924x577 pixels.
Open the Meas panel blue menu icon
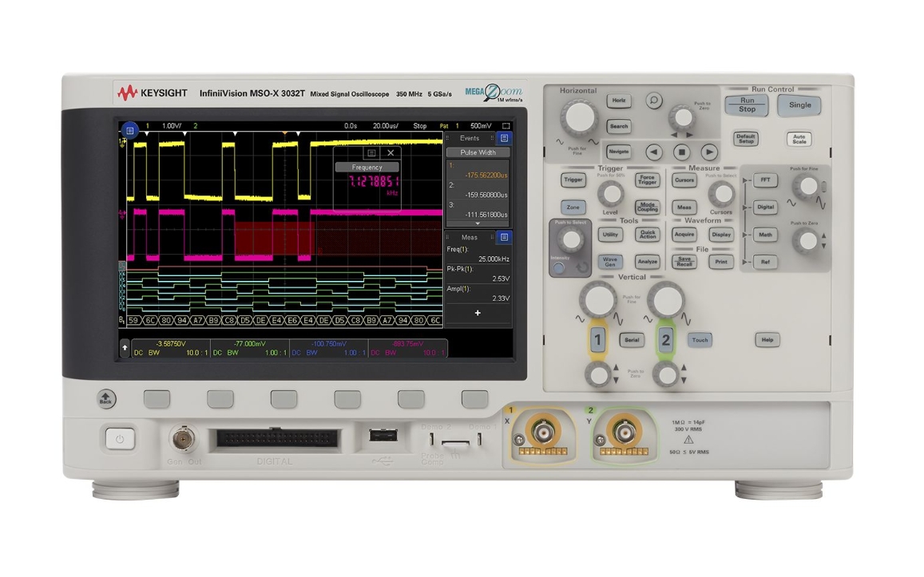click(506, 236)
